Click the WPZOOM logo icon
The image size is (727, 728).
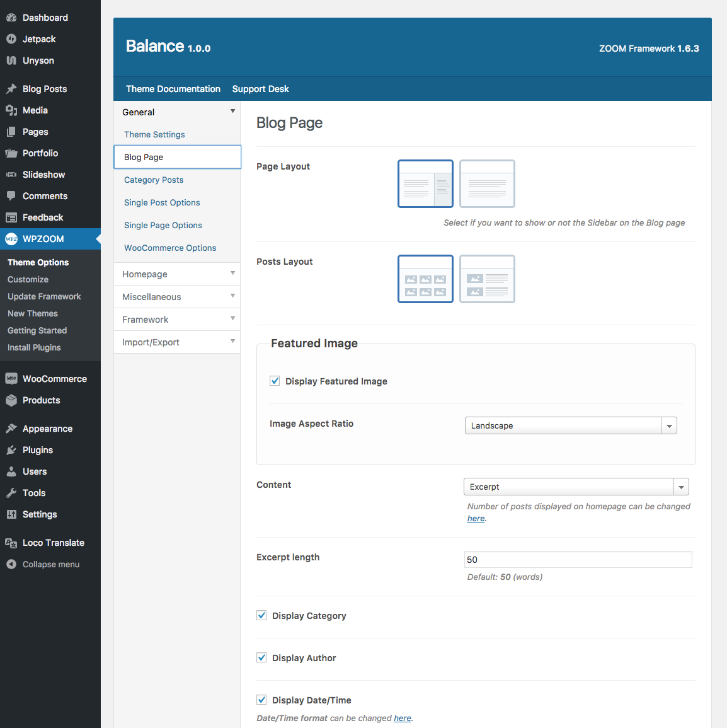tap(11, 239)
